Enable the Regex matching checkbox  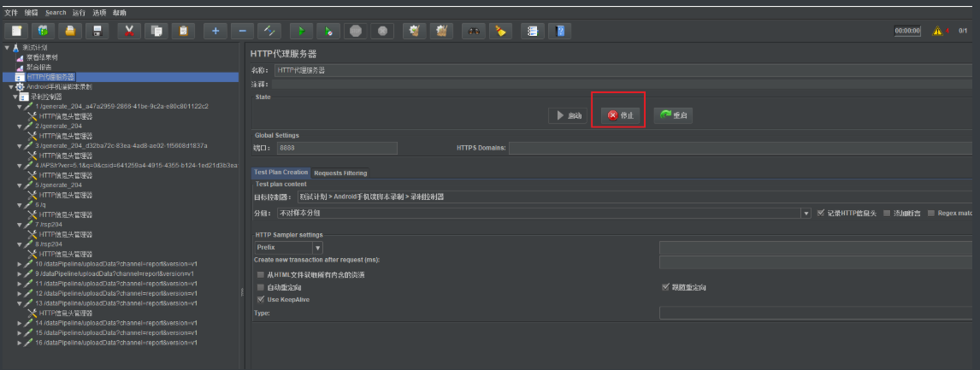tap(931, 213)
